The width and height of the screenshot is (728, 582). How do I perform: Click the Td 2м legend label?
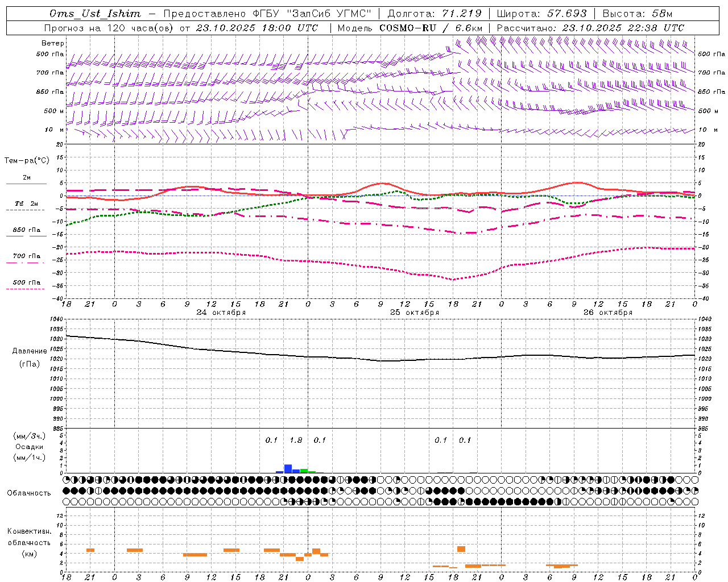(27, 203)
